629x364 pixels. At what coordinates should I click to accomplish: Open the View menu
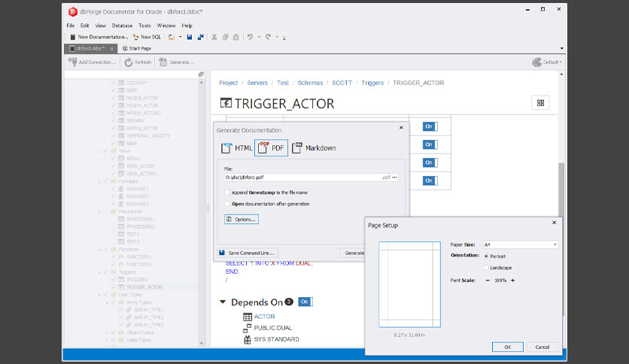pos(100,26)
